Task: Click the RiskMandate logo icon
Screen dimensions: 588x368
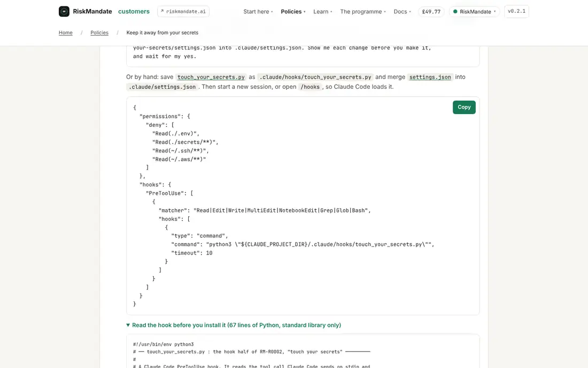Action: (x=64, y=11)
